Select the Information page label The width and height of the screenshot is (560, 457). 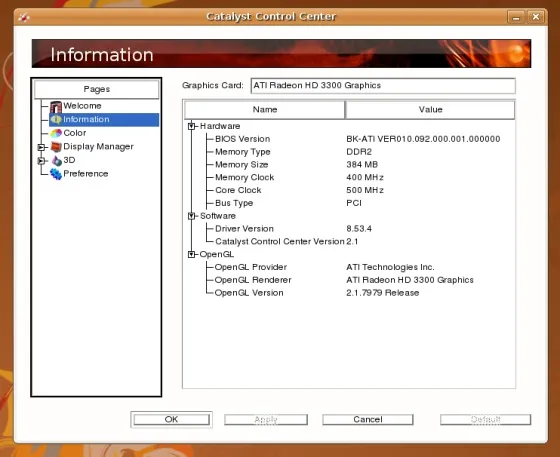[x=86, y=119]
